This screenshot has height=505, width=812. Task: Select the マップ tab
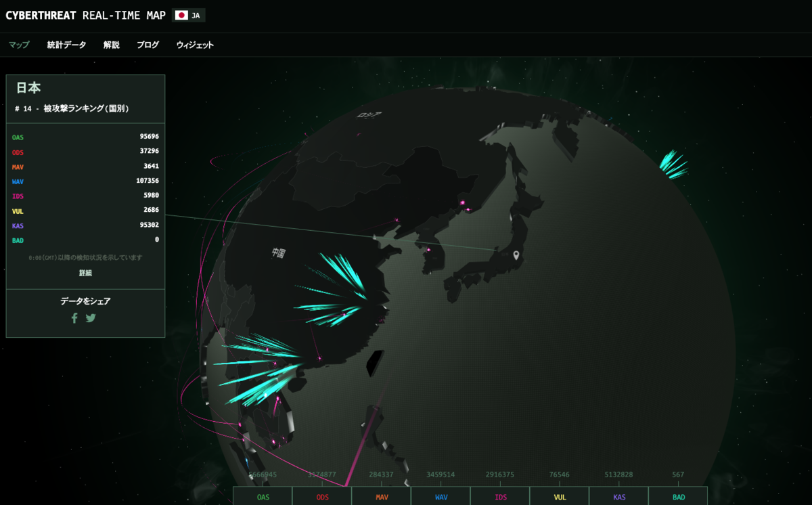point(19,45)
